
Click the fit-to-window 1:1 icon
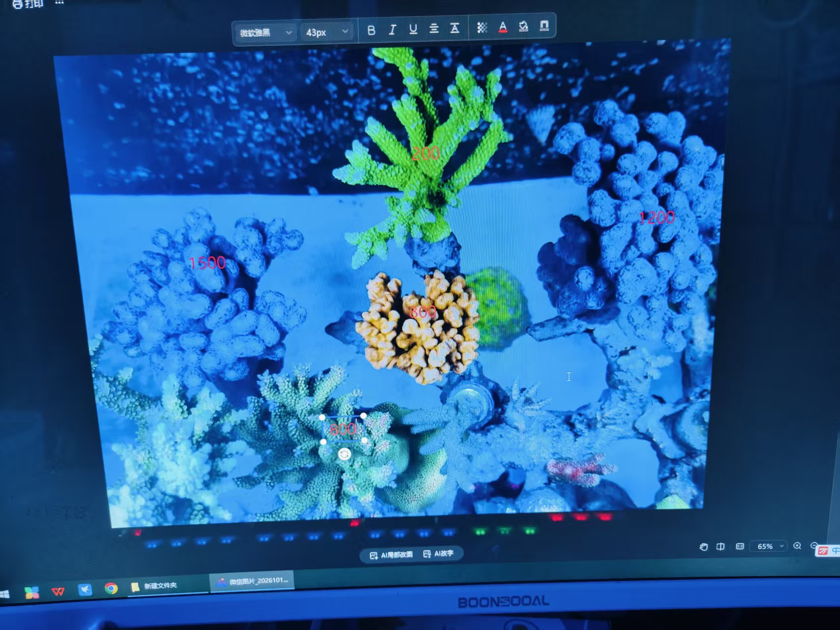[740, 546]
